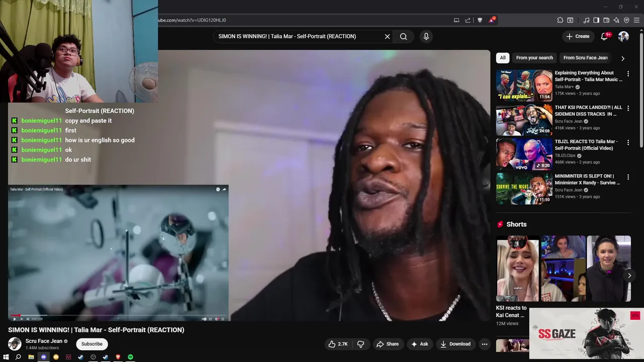This screenshot has width=644, height=362.
Task: Open File Explorer from taskbar
Action: click(31, 357)
